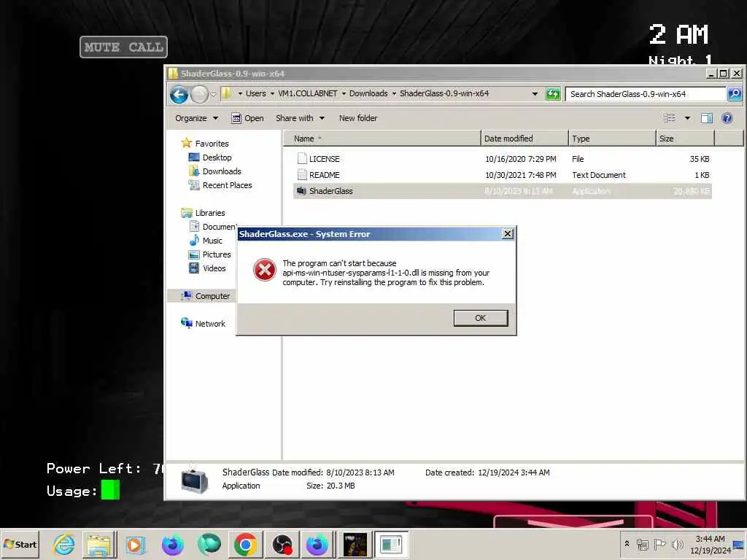Click the Search ShaderGlass-0.9-win-x64 field
747x560 pixels.
(645, 94)
